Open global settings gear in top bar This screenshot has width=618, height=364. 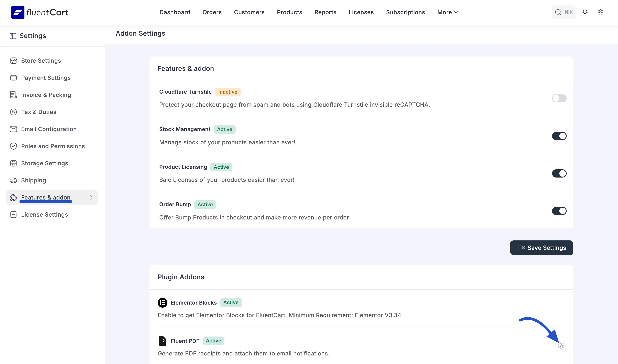pos(600,12)
